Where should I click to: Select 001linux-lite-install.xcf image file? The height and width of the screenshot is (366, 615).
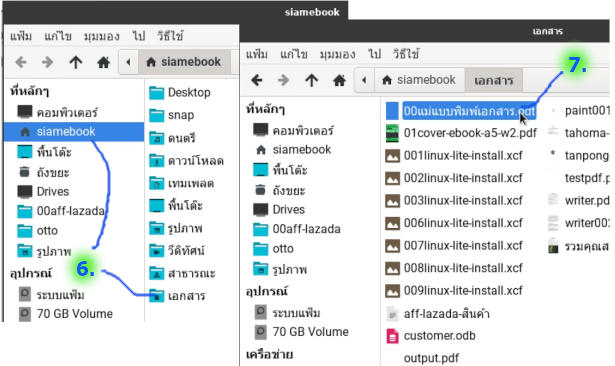point(454,156)
